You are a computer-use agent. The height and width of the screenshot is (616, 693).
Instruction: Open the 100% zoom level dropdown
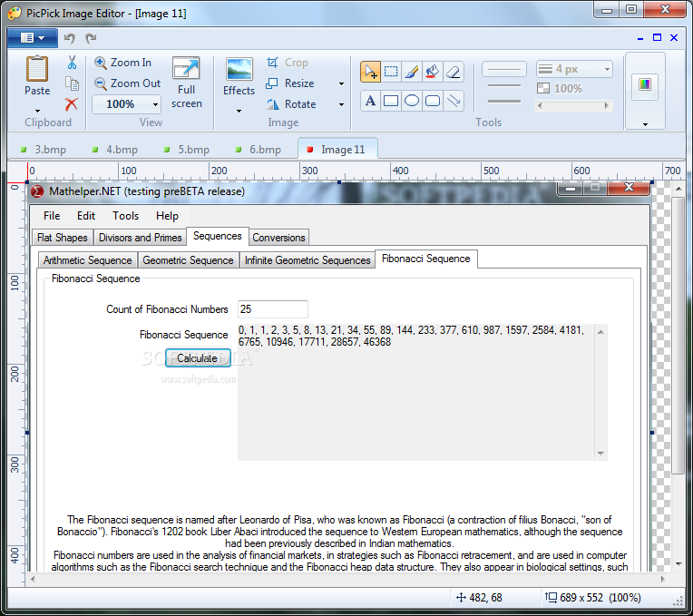[155, 104]
